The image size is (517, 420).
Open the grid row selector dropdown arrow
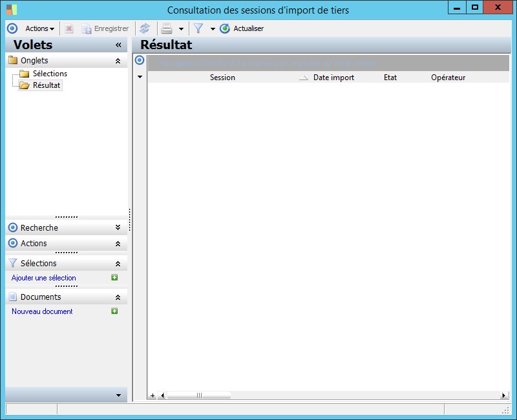click(x=140, y=77)
